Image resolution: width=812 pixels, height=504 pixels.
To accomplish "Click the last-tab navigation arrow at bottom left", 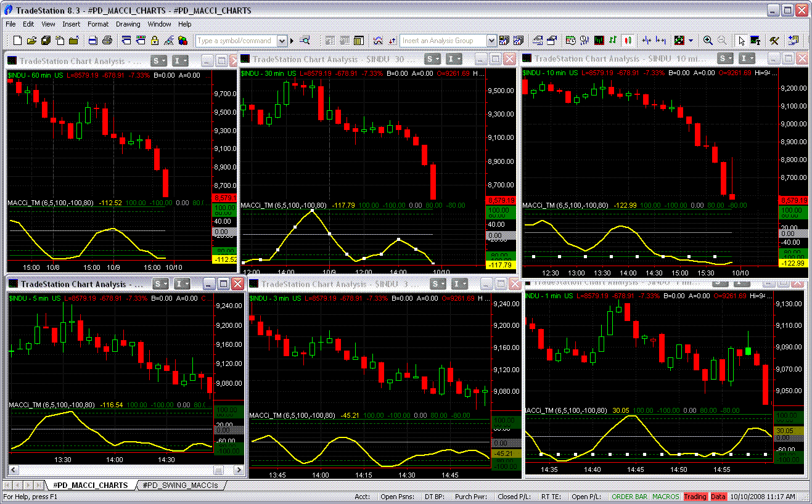I will click(x=39, y=485).
